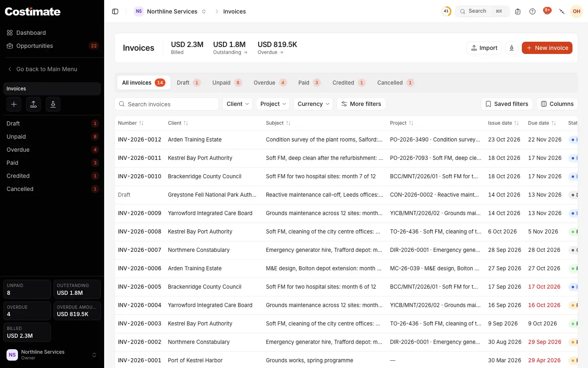
Task: Open the Project filter dropdown
Action: tap(273, 104)
